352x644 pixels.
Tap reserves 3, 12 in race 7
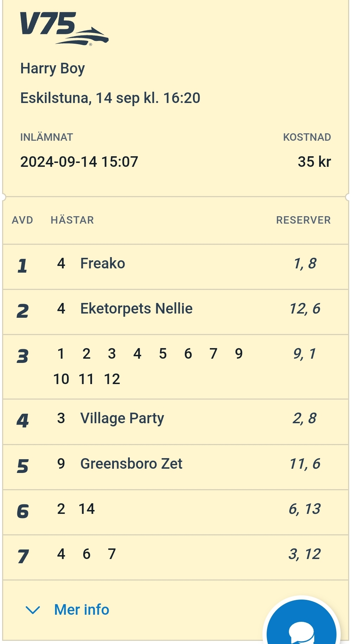[304, 554]
